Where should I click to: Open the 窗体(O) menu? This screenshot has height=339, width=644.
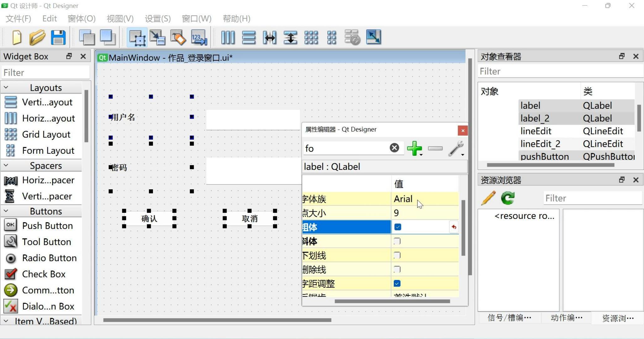tap(82, 19)
